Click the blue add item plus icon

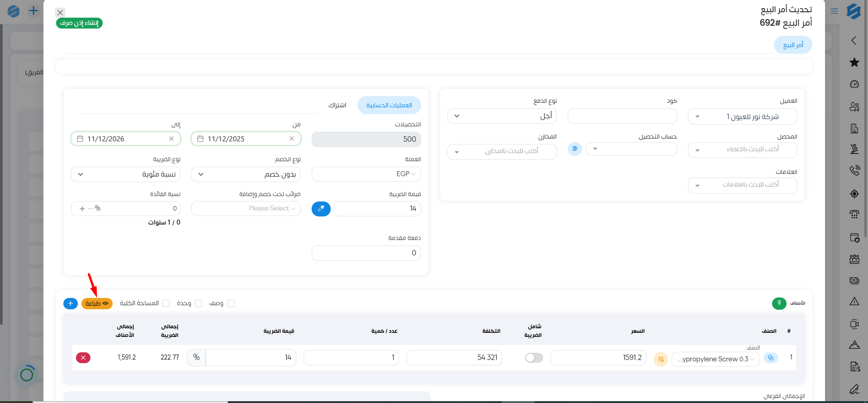tap(71, 303)
